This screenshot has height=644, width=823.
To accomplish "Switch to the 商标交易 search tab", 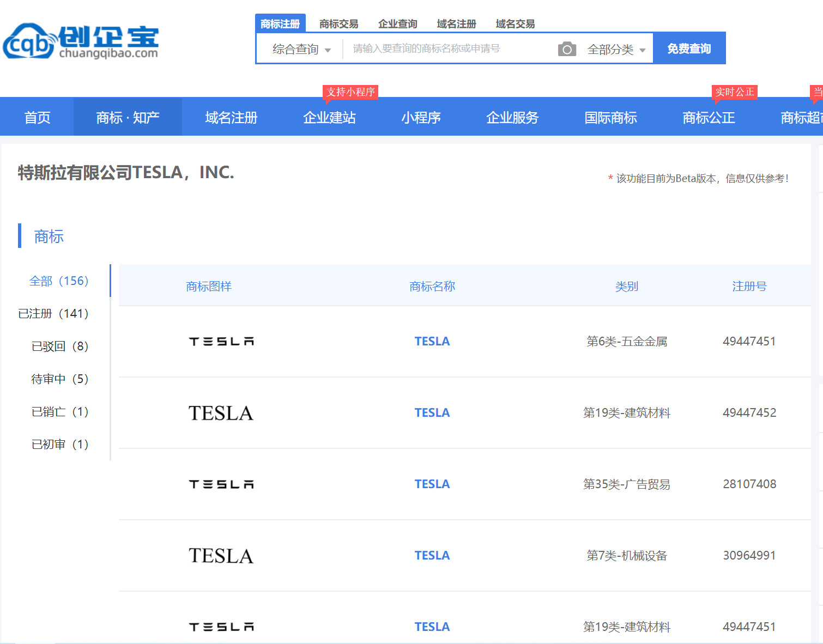I will point(338,24).
